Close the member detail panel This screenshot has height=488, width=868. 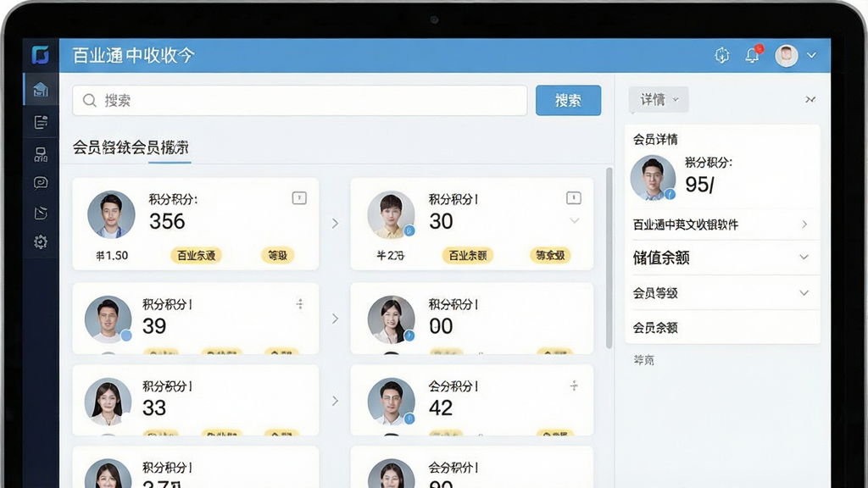[810, 100]
